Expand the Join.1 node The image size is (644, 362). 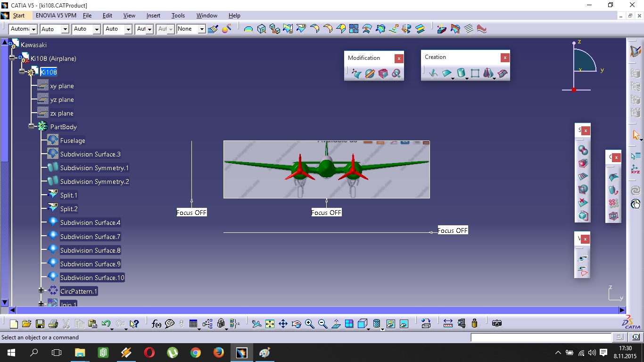click(41, 304)
